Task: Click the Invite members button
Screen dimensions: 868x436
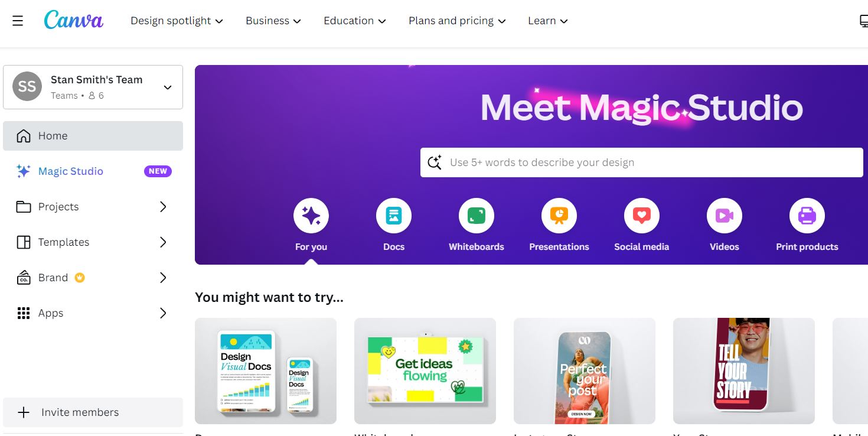Action: click(x=93, y=412)
